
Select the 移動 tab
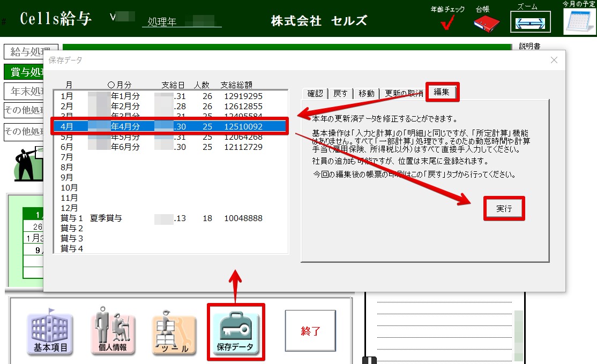click(x=367, y=94)
